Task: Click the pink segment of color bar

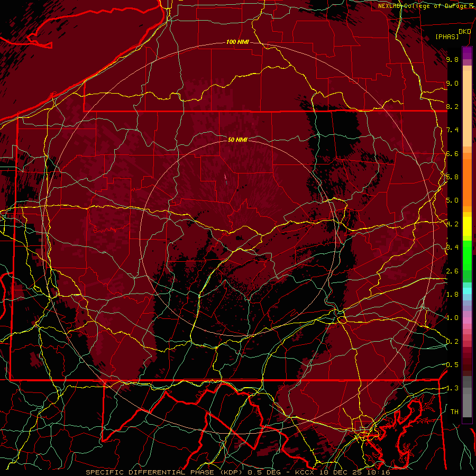Action: pos(467,321)
